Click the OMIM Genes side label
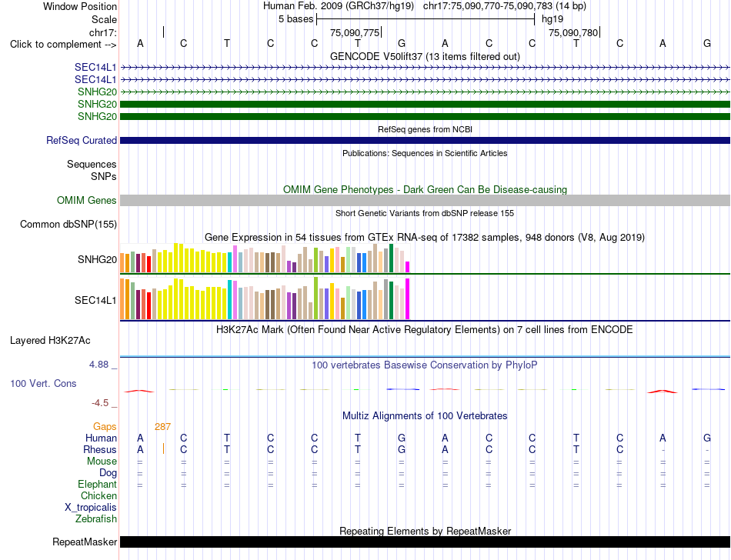The width and height of the screenshot is (731, 560). [x=87, y=200]
